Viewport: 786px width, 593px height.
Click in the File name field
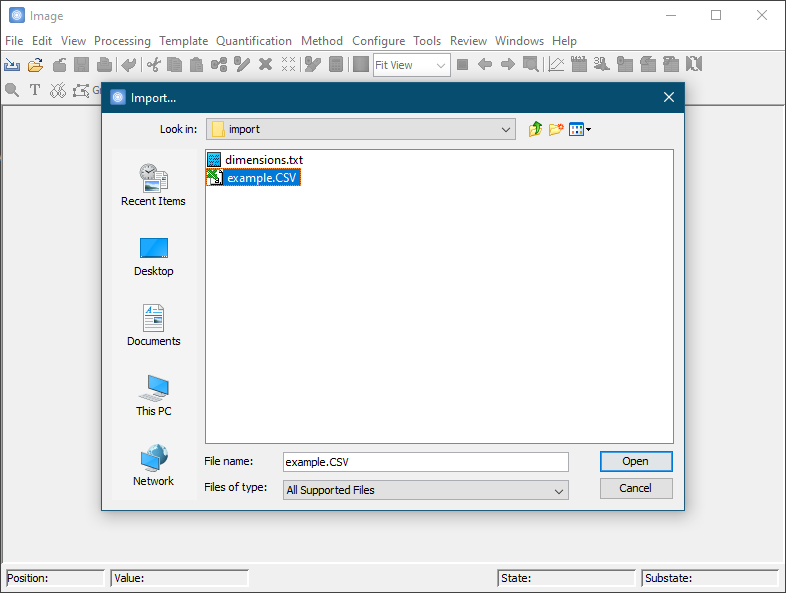click(x=425, y=462)
